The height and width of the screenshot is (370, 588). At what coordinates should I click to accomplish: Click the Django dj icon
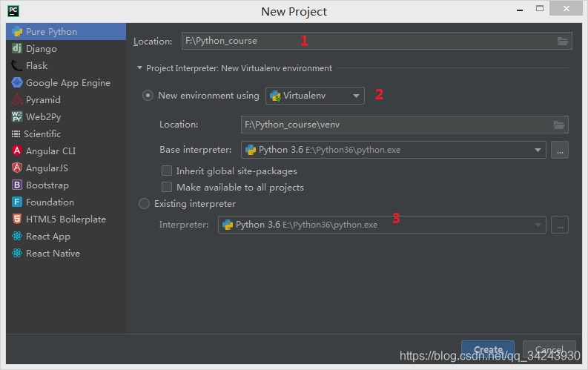tap(17, 48)
